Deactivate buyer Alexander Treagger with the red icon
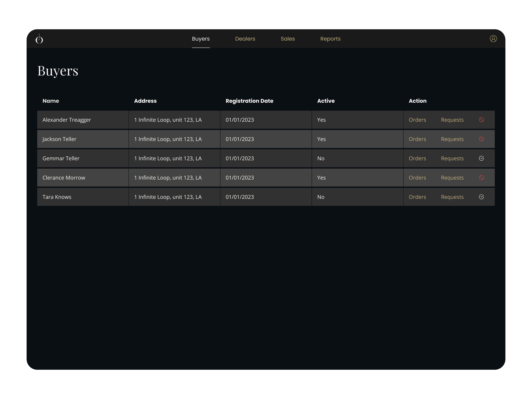Image resolution: width=532 pixels, height=399 pixels. tap(481, 120)
